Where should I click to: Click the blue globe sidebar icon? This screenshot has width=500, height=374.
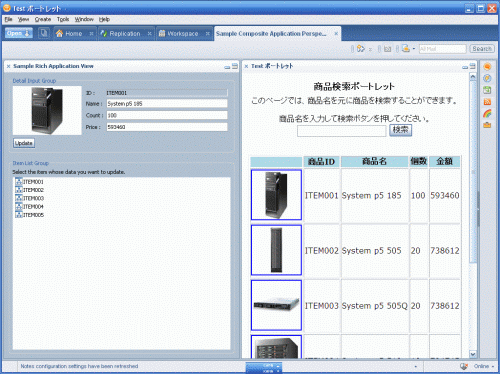(487, 78)
